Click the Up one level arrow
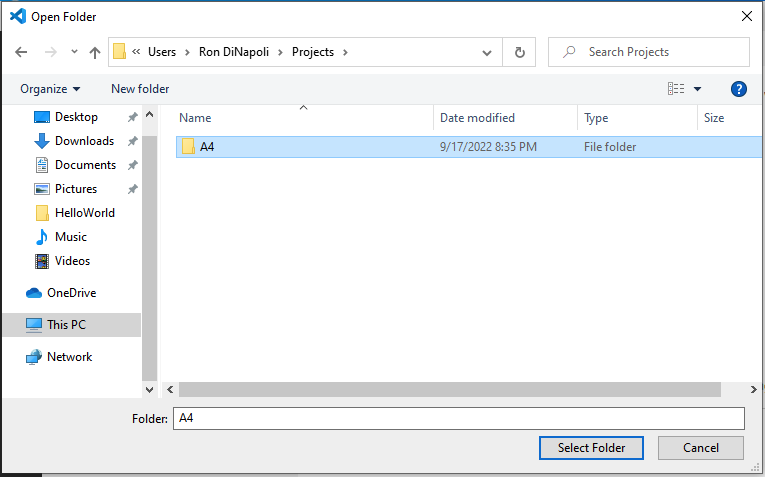 click(x=95, y=52)
